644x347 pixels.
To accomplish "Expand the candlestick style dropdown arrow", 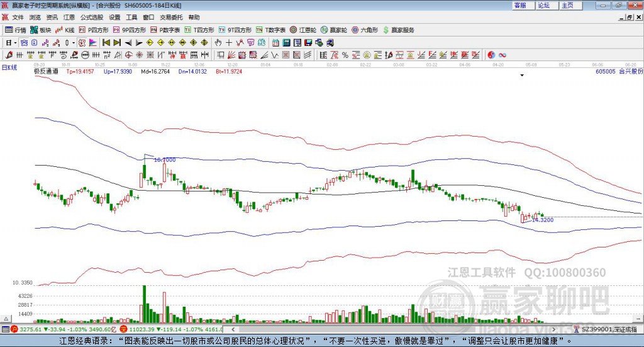I will pyautogui.click(x=74, y=43).
